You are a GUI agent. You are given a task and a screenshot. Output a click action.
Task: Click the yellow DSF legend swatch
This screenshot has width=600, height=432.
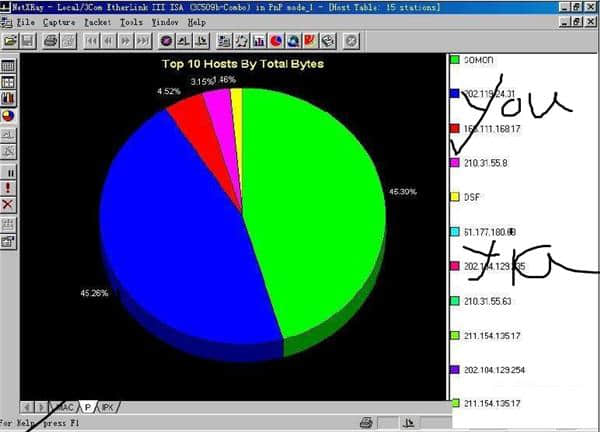pos(455,197)
